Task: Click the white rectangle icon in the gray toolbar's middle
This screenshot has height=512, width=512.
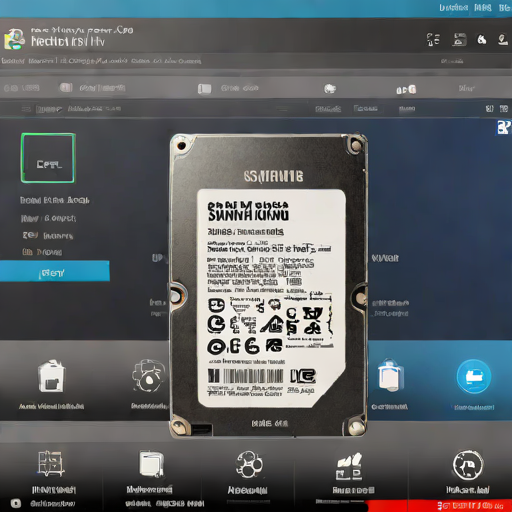Action: pyautogui.click(x=204, y=89)
